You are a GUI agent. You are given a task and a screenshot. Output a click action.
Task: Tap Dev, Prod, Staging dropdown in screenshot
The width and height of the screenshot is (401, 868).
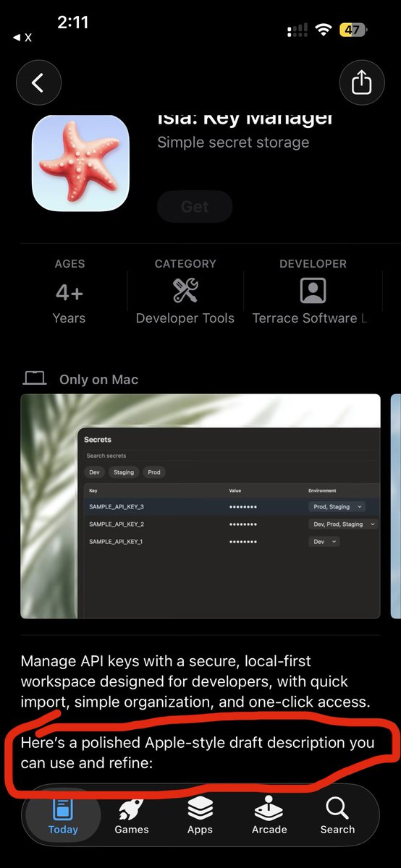coord(343,524)
